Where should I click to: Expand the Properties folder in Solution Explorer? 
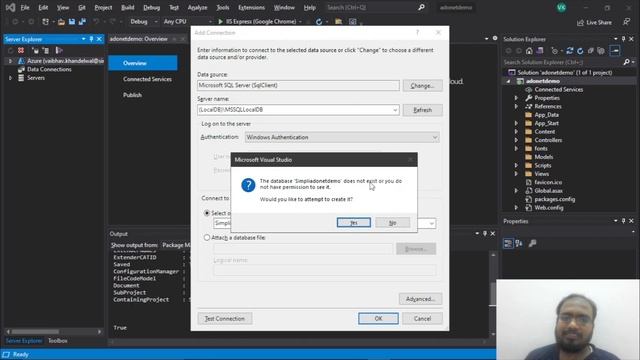[516, 98]
